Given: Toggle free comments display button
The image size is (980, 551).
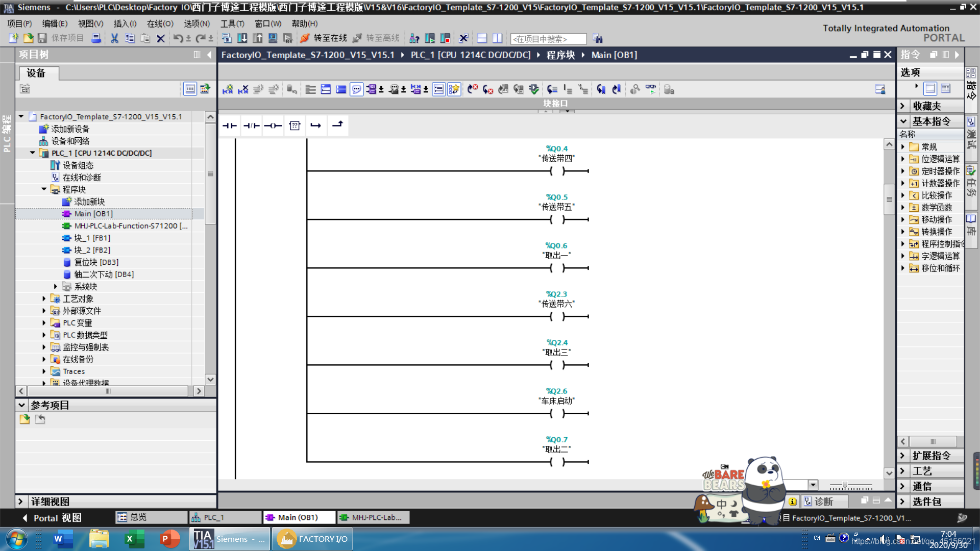Looking at the screenshot, I should pyautogui.click(x=357, y=89).
